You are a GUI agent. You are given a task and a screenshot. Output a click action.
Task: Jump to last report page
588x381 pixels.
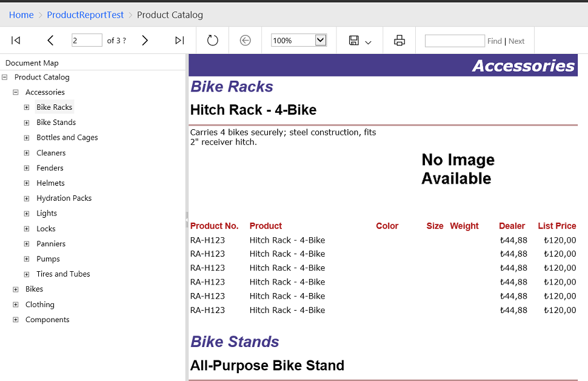click(x=179, y=41)
